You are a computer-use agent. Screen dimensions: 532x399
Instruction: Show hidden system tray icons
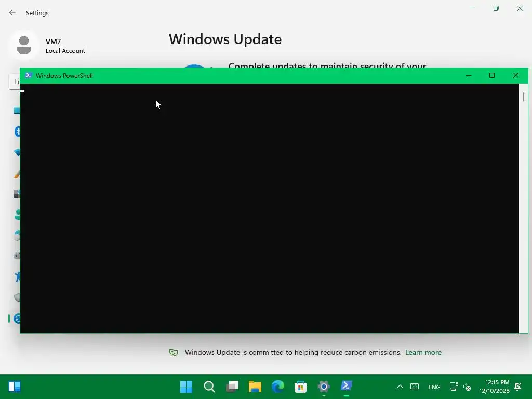(400, 387)
